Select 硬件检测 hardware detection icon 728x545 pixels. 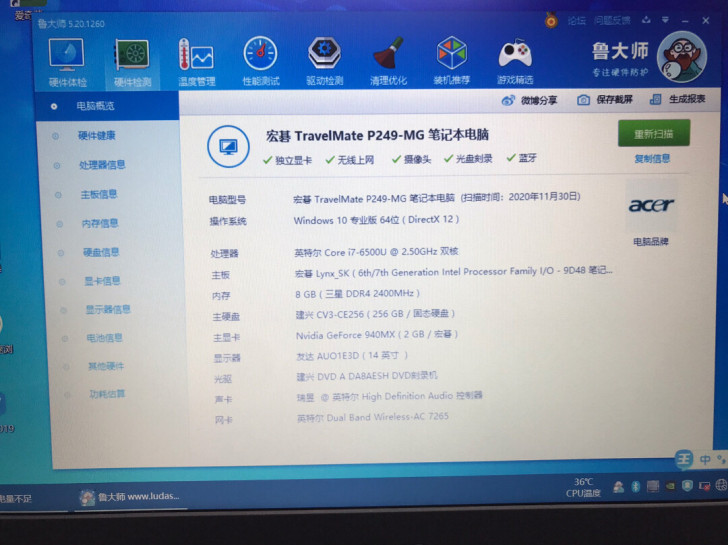[132, 63]
